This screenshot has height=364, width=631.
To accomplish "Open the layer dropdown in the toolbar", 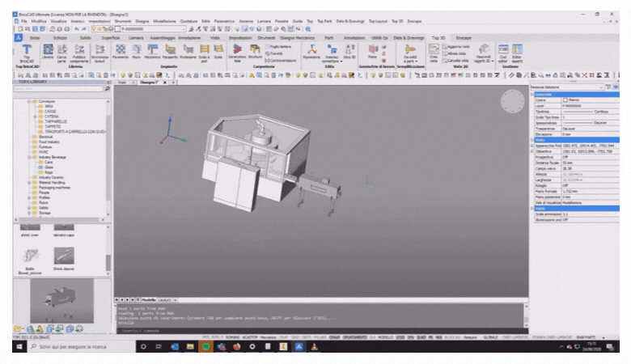I will pos(154,29).
